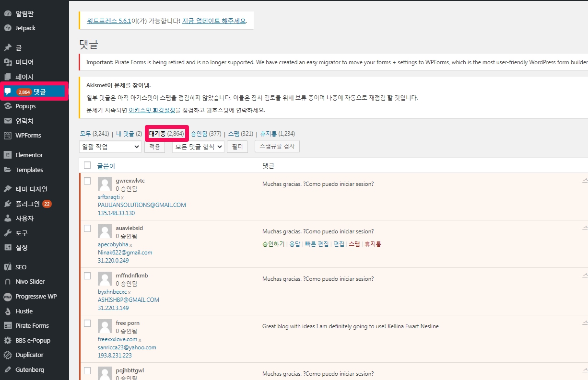The width and height of the screenshot is (588, 380).
Task: Open Tools via the wrench icon
Action: point(8,233)
